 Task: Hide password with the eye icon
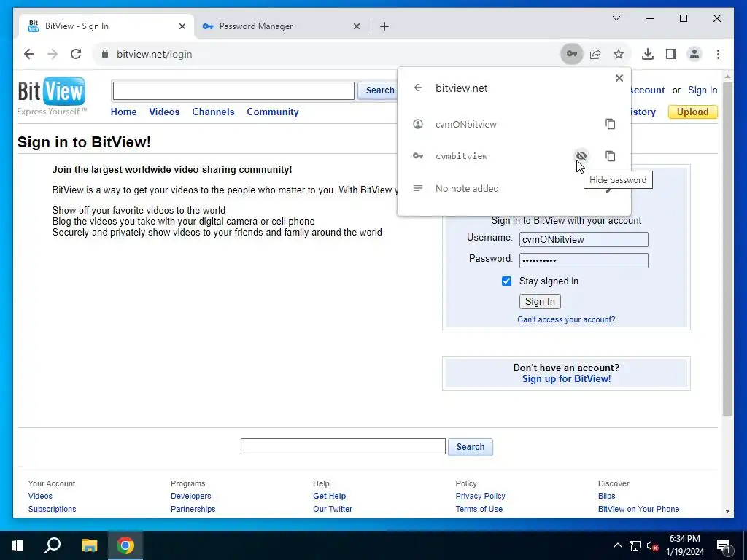click(x=581, y=156)
